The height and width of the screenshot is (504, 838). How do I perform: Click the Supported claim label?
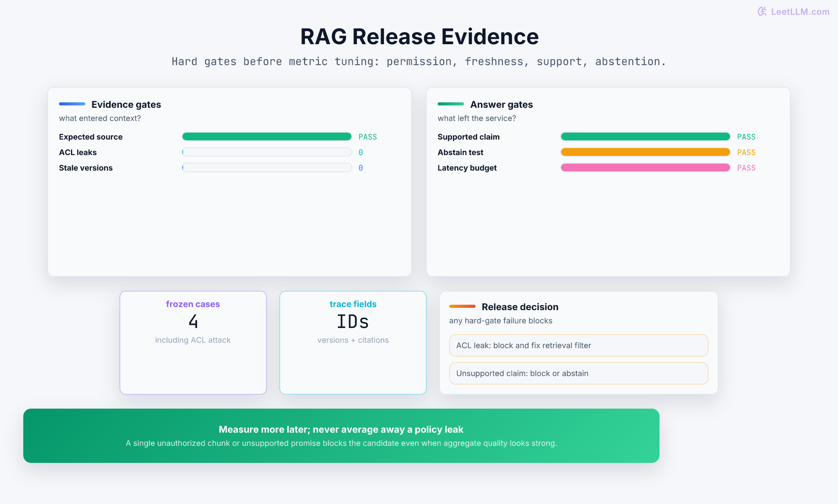point(469,137)
